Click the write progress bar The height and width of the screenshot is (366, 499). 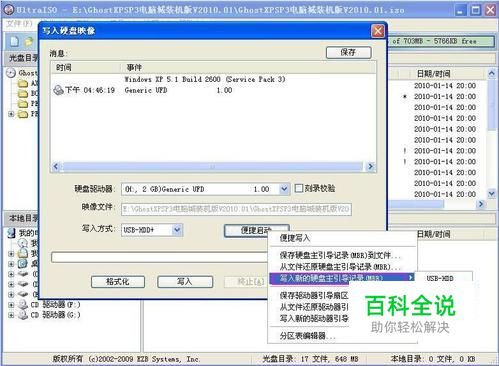[x=160, y=257]
